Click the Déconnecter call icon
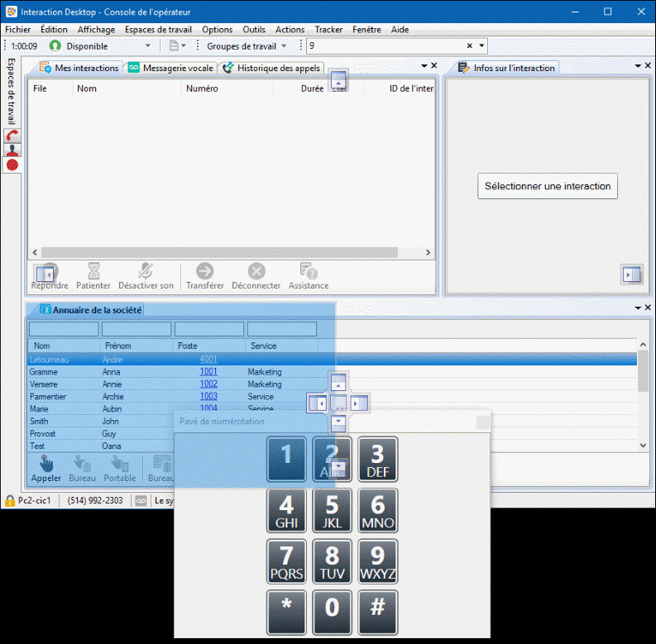Screen dimensions: 656x644 (256, 271)
